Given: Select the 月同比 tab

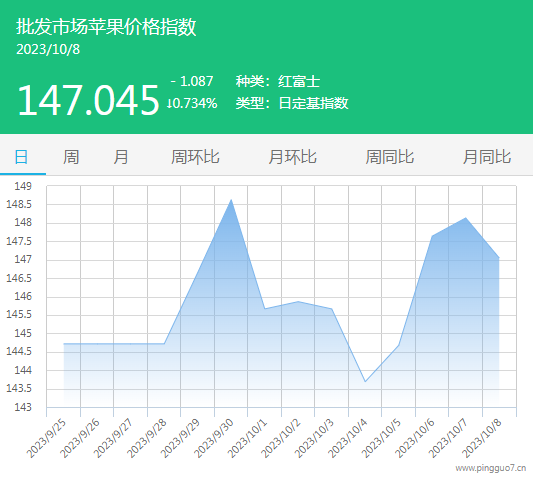Looking at the screenshot, I should (487, 157).
